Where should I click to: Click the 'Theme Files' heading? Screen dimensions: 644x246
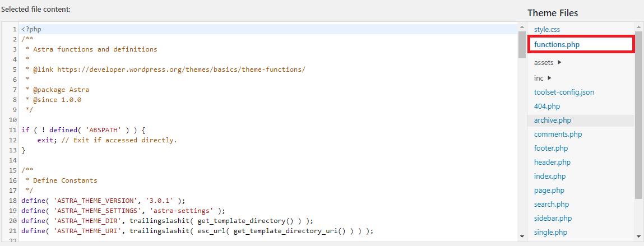(553, 13)
